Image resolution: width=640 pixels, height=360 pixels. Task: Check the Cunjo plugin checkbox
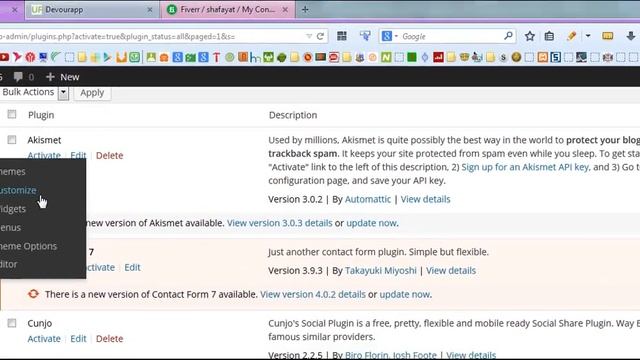12,323
